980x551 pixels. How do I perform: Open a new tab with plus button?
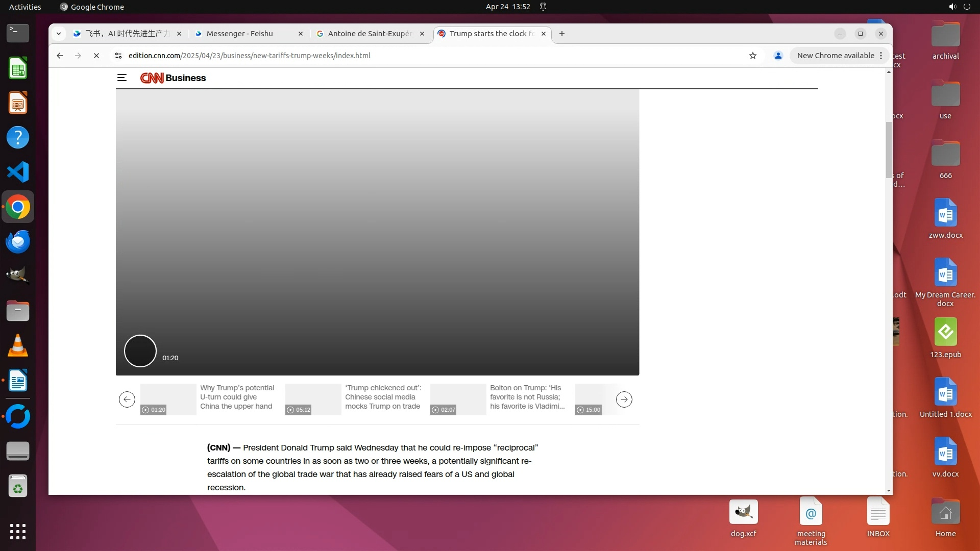point(561,34)
